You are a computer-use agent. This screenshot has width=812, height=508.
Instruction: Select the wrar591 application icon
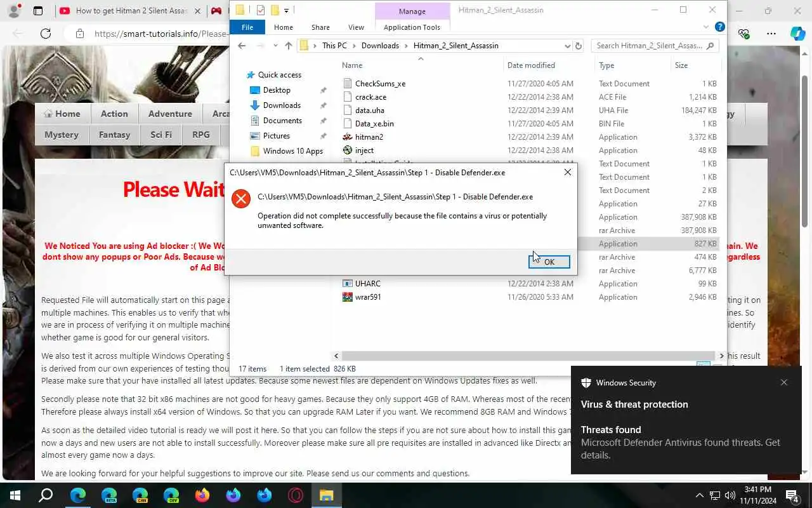coord(348,297)
